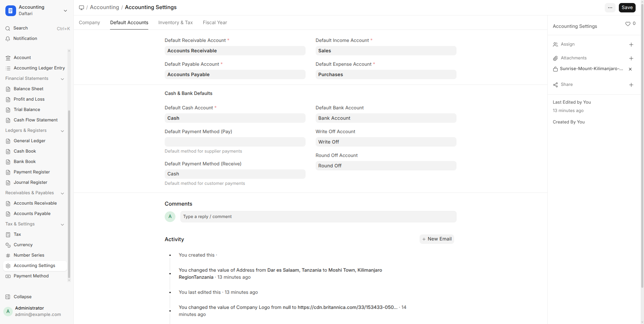Open Account via its bank icon
This screenshot has width=644, height=324.
tap(8, 58)
